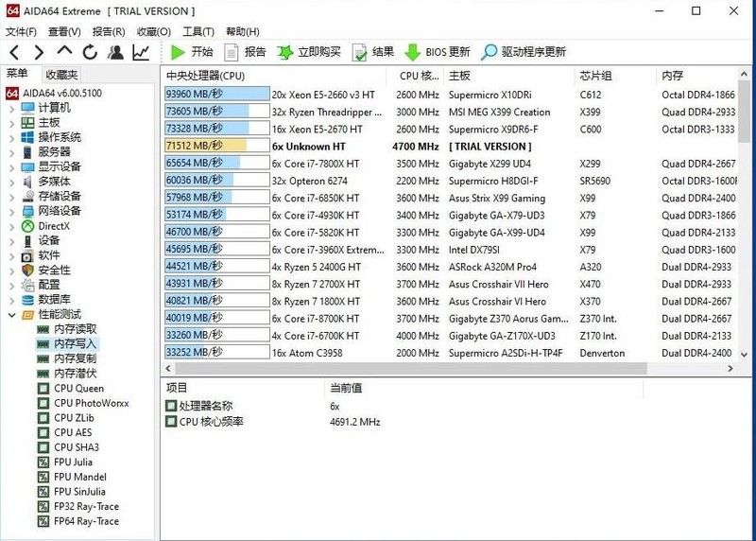This screenshot has height=541, width=756.
Task: Open the 结果 results toolbar button
Action: (372, 52)
